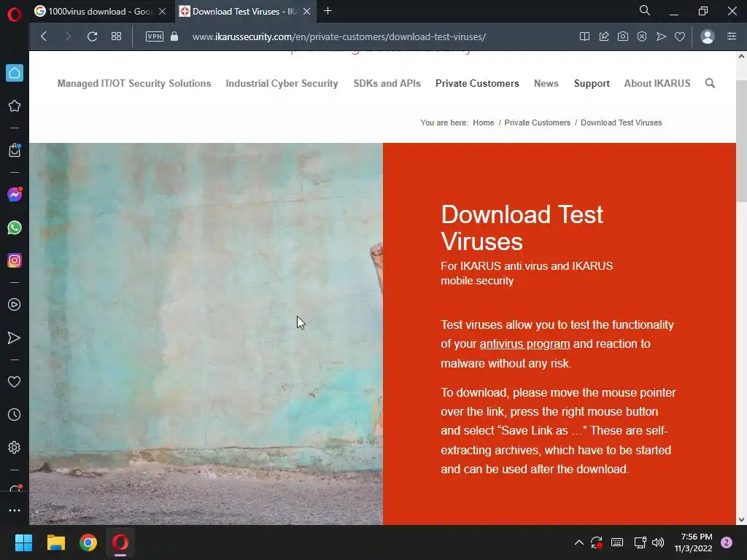Image resolution: width=747 pixels, height=560 pixels.
Task: Open browsing history clock icon
Action: (x=15, y=415)
